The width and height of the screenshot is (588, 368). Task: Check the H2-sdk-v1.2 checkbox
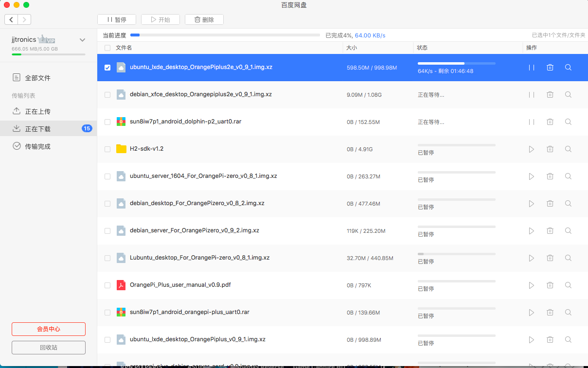pos(107,149)
